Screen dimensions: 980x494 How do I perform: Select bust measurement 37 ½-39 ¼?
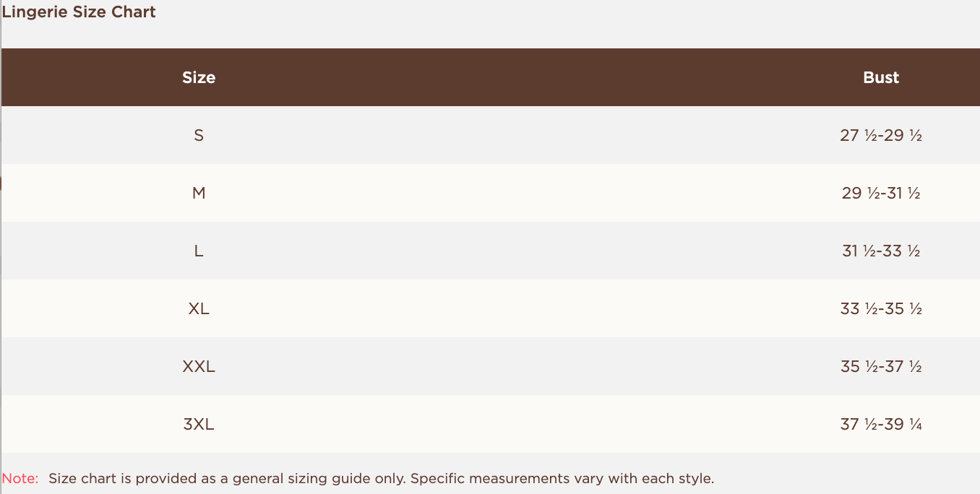(x=881, y=424)
